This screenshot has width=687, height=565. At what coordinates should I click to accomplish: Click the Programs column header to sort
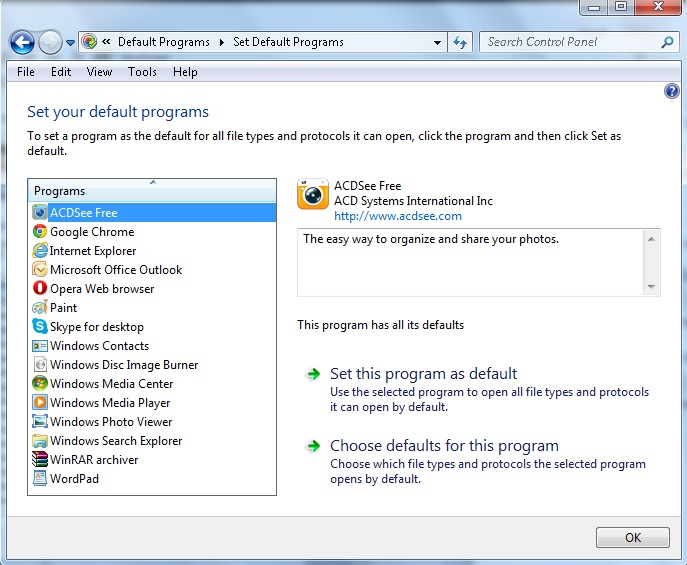click(152, 190)
